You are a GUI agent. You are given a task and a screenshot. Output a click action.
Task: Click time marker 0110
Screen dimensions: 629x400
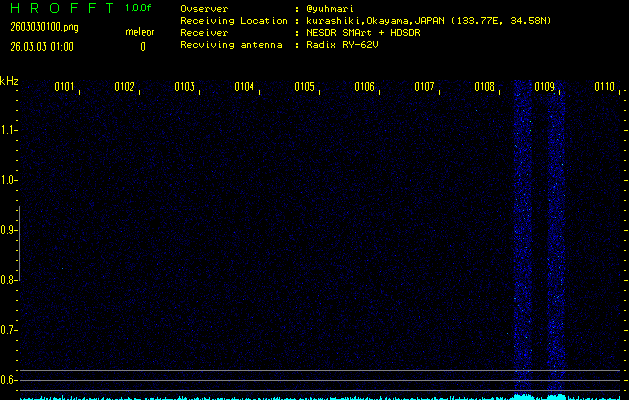(605, 87)
